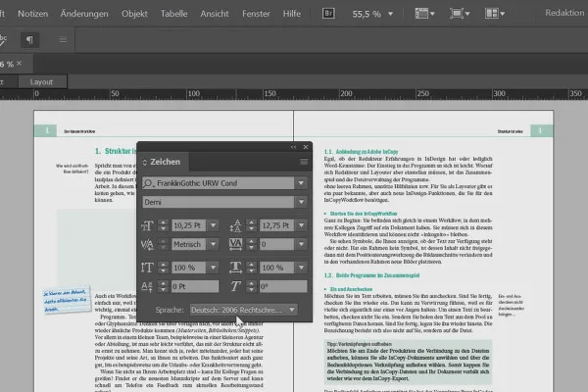Open the view options icon dropdown
This screenshot has height=392, width=588.
(x=424, y=14)
